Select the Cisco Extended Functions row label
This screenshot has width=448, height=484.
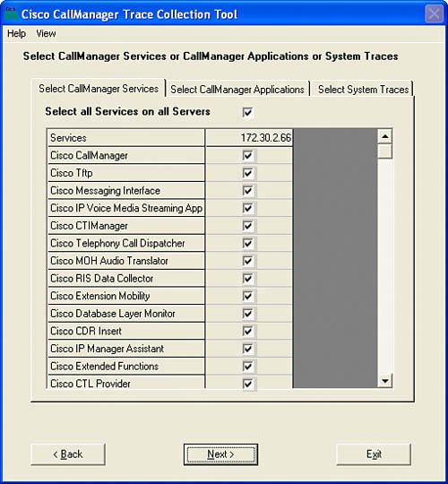tap(125, 367)
